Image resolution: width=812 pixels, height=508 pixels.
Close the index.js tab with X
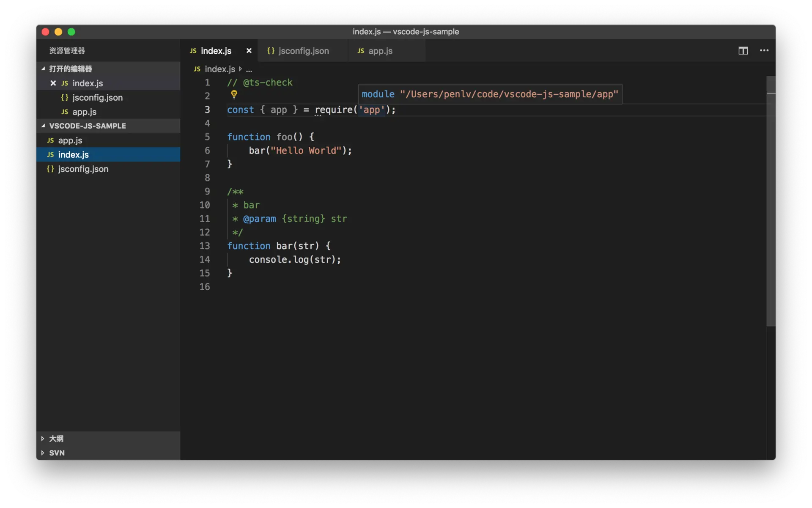click(x=249, y=51)
